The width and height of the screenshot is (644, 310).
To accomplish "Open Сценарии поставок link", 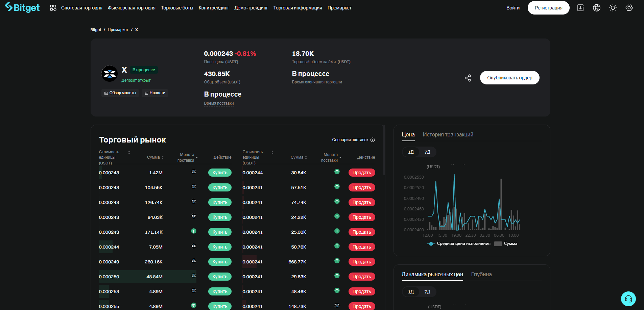I will click(x=350, y=140).
